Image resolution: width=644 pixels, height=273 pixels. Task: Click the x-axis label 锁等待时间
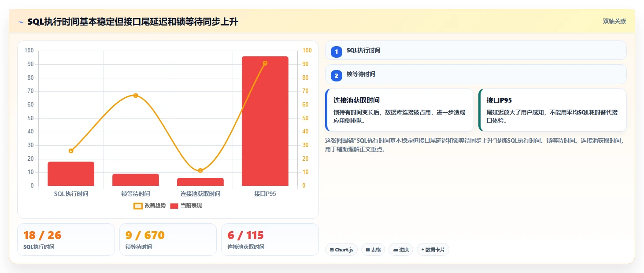(136, 194)
